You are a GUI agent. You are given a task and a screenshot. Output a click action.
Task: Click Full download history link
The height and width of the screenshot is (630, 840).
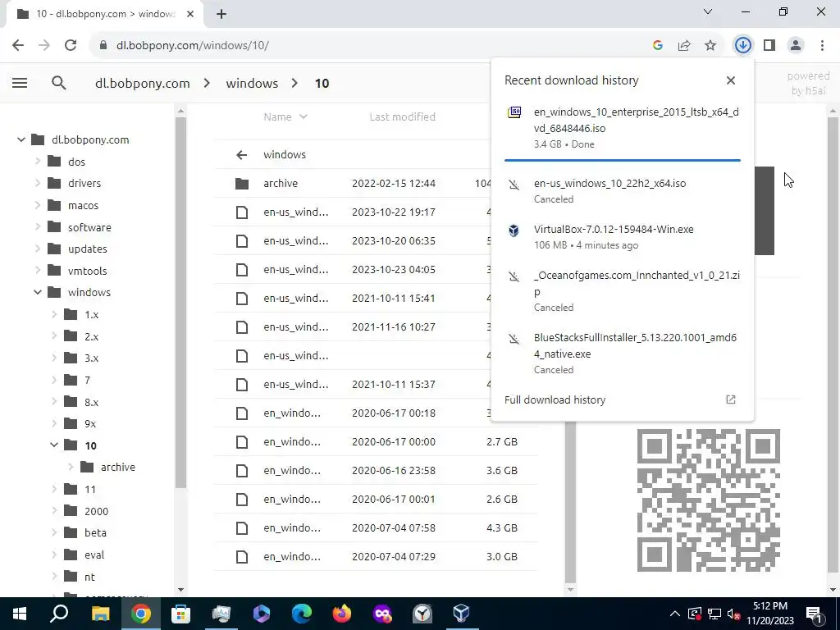[x=555, y=399]
